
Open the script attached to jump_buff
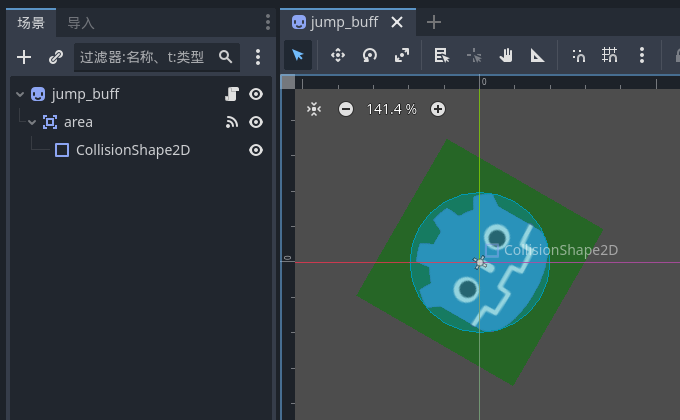pos(232,94)
